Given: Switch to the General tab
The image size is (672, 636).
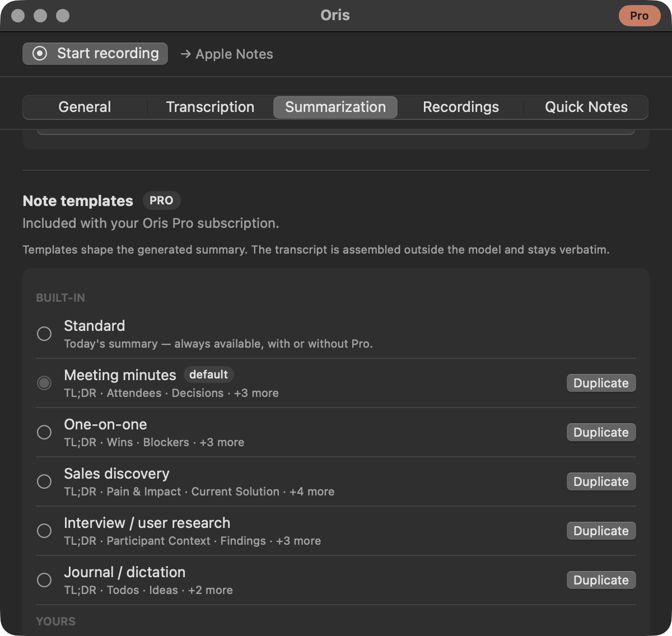Looking at the screenshot, I should pyautogui.click(x=85, y=107).
